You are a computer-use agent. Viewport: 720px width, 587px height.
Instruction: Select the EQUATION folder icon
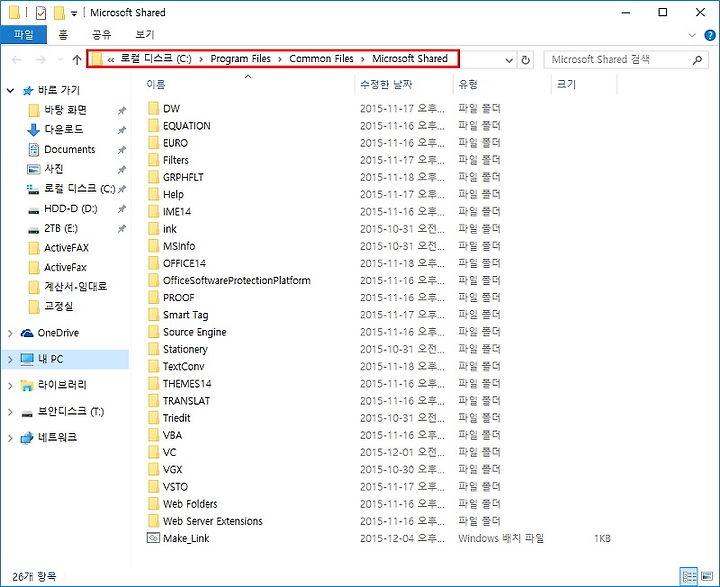153,126
